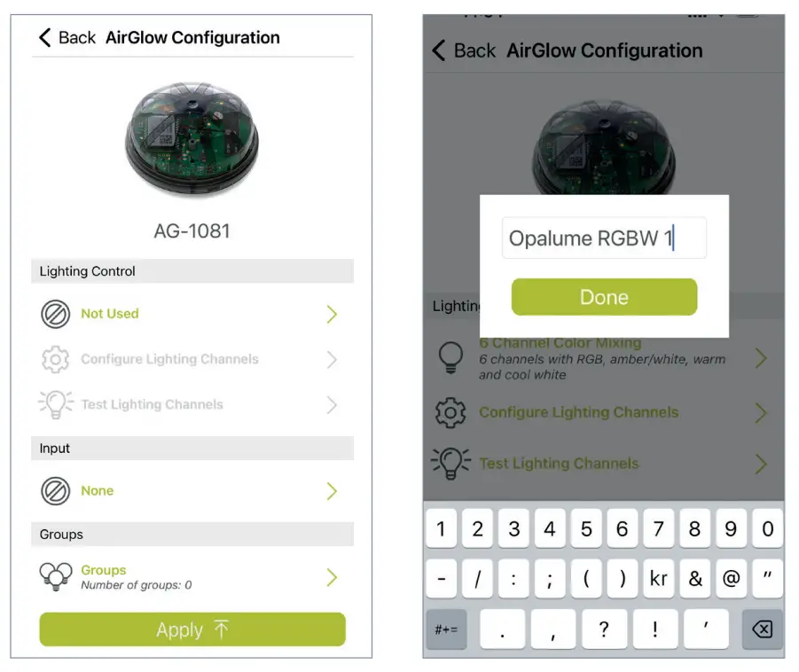The width and height of the screenshot is (799, 672).
Task: Open the Not Used lighting control chevron
Action: (332, 315)
